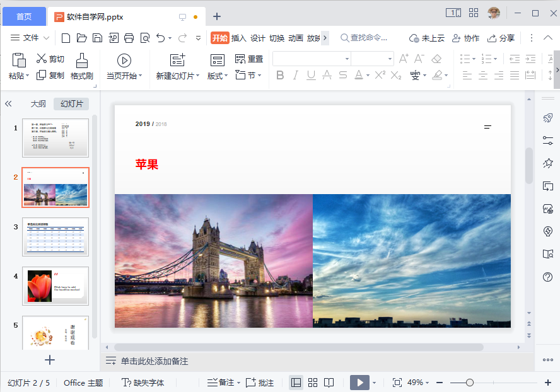
Task: Toggle Bold formatting
Action: (x=280, y=75)
